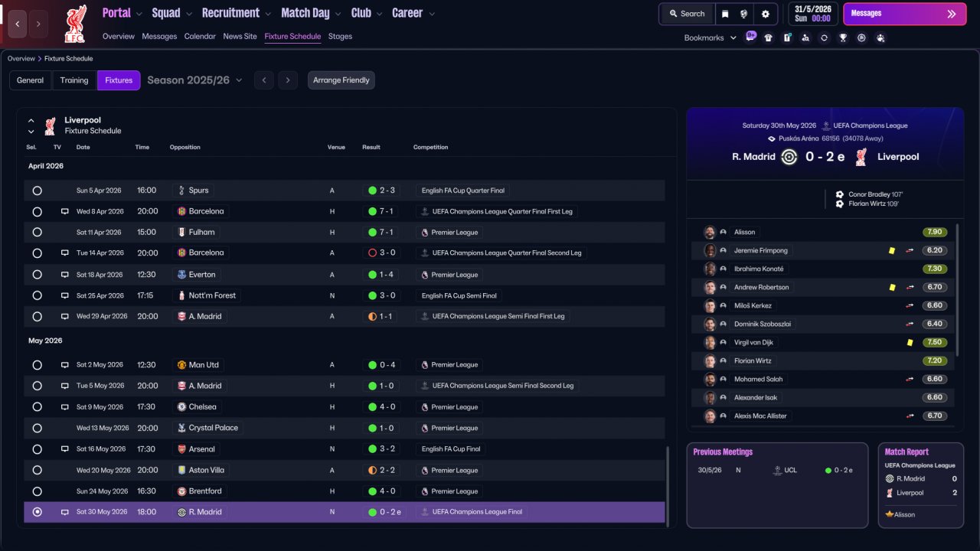Sort fixtures by the Date column header
This screenshot has height=551, width=980.
click(x=83, y=148)
